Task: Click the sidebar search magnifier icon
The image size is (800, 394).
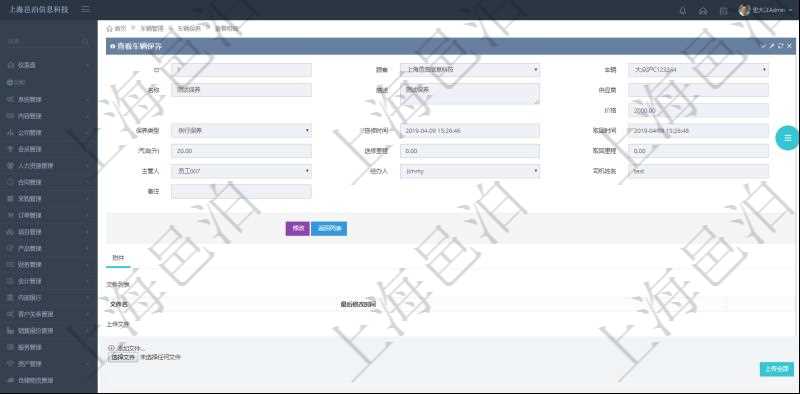Action: click(85, 41)
